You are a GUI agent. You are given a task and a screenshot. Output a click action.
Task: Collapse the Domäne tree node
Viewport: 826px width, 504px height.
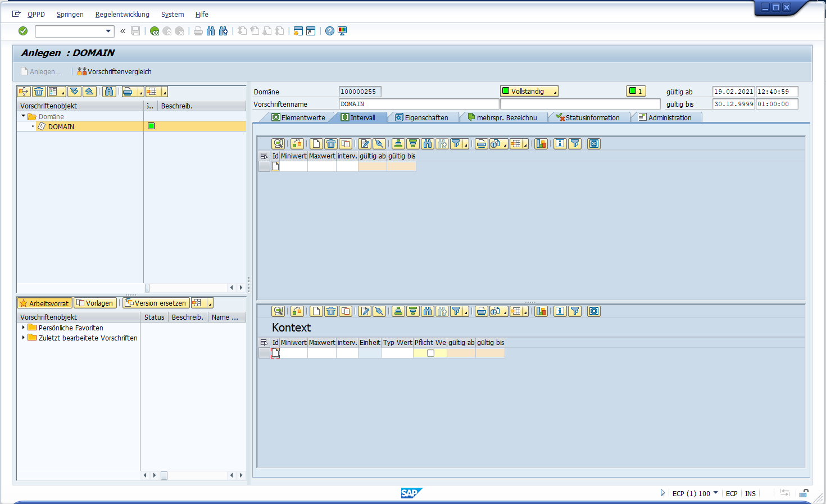23,116
